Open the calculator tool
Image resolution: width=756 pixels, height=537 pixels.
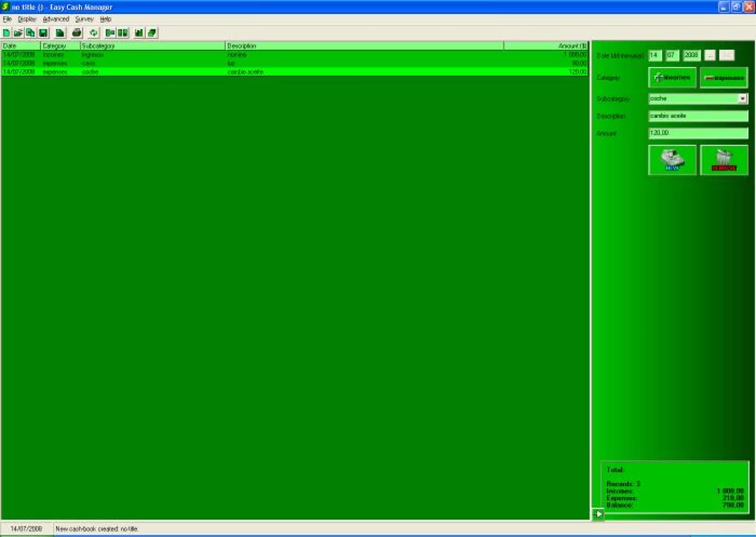152,33
